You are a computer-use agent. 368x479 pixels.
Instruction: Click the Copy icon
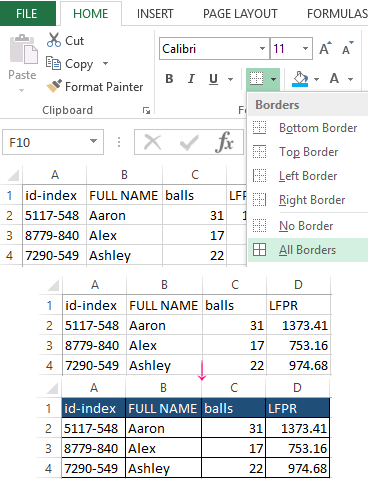click(53, 63)
